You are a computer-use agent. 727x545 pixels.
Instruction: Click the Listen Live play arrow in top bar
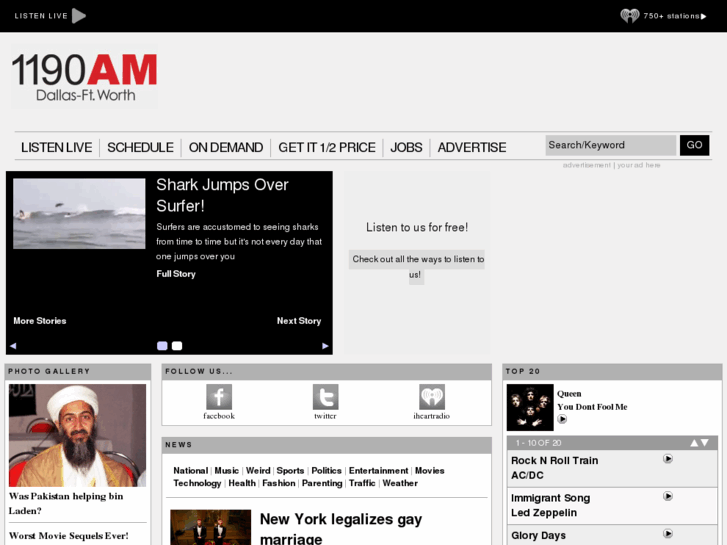click(x=79, y=16)
